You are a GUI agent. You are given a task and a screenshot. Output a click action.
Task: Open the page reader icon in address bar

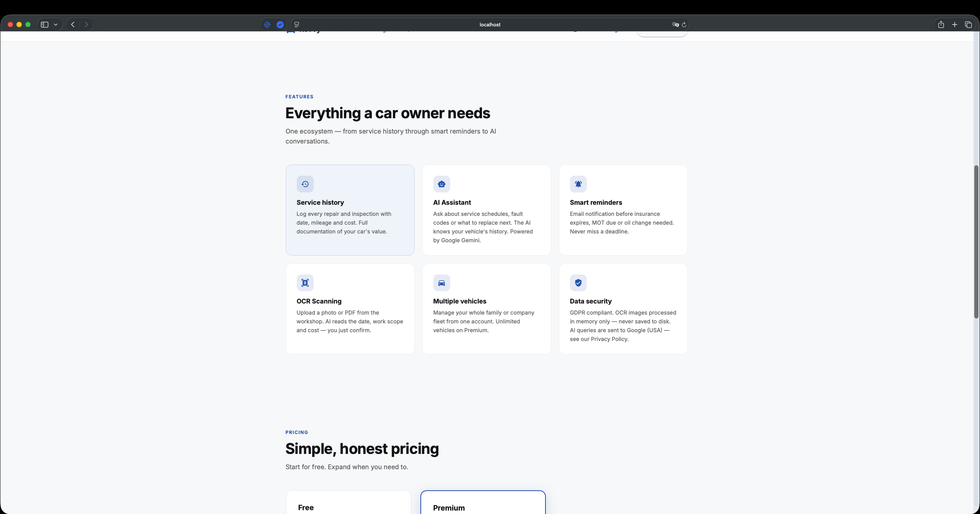(296, 24)
